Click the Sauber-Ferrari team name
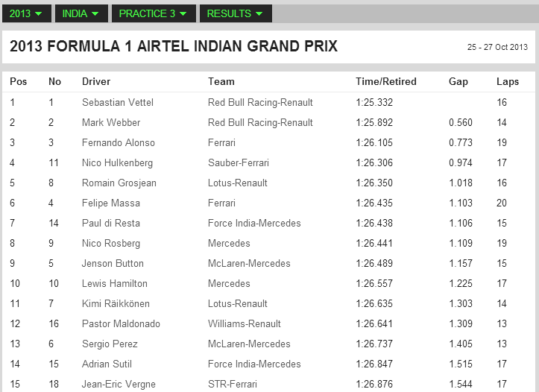Screen dimensions: 539x392 239,163
